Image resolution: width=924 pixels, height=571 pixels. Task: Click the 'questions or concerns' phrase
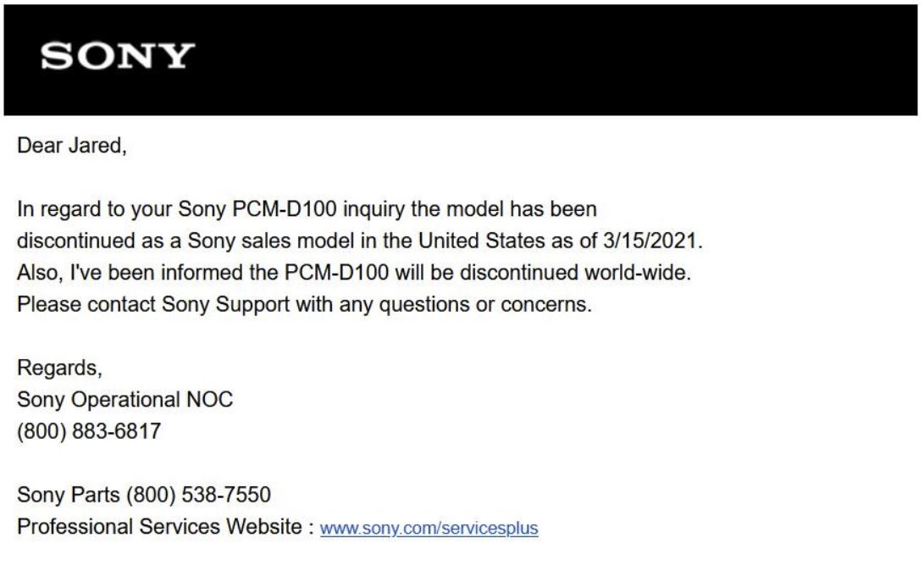point(484,305)
